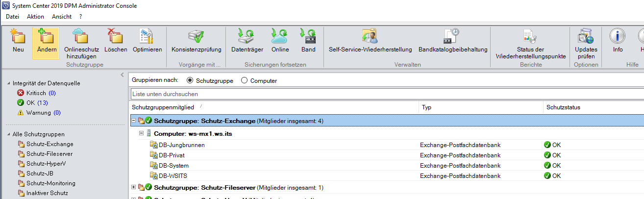Sort by Schutzstatus column header

(x=594, y=107)
